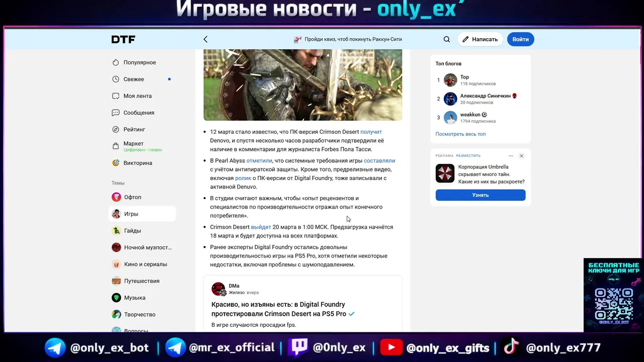Open weakkun blog name

click(470, 115)
